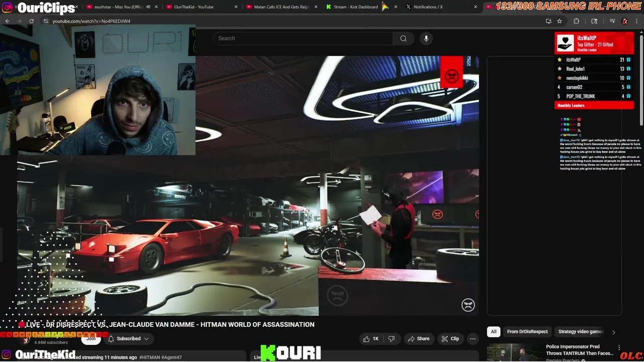Show more filter chips with right arrow
This screenshot has height=362, width=644.
[613, 332]
